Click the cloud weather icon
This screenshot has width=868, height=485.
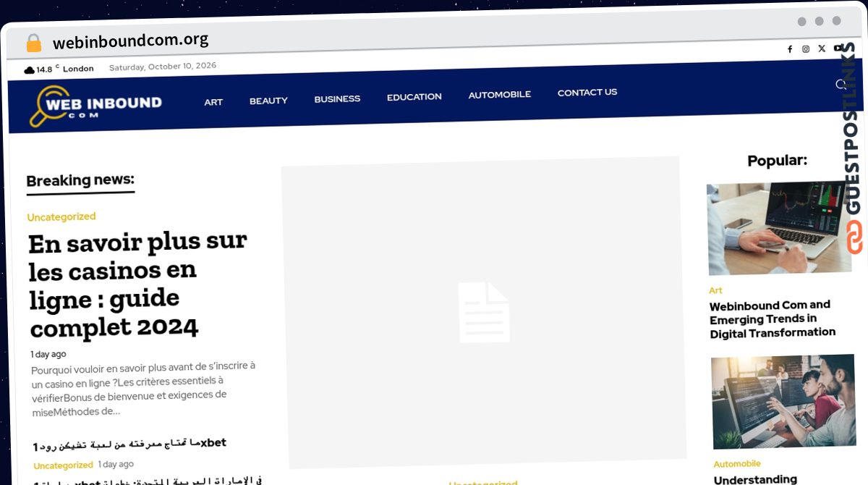coord(29,69)
